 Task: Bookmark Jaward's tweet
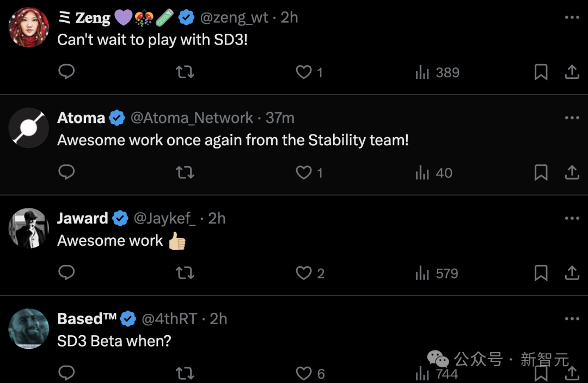click(x=541, y=273)
